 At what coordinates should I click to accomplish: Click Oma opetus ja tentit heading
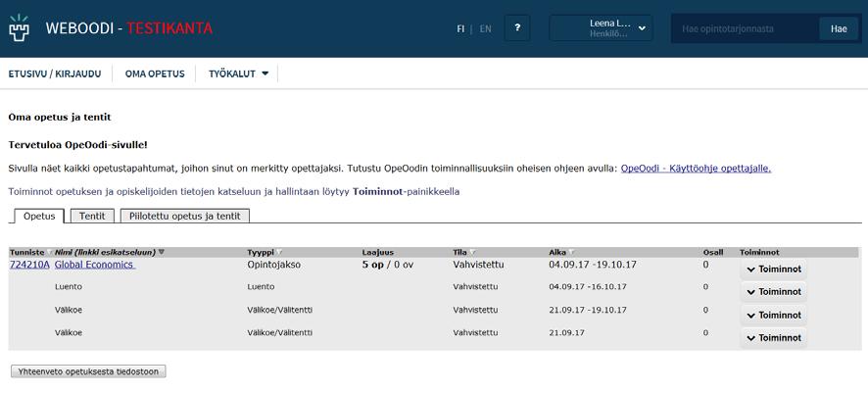point(60,118)
